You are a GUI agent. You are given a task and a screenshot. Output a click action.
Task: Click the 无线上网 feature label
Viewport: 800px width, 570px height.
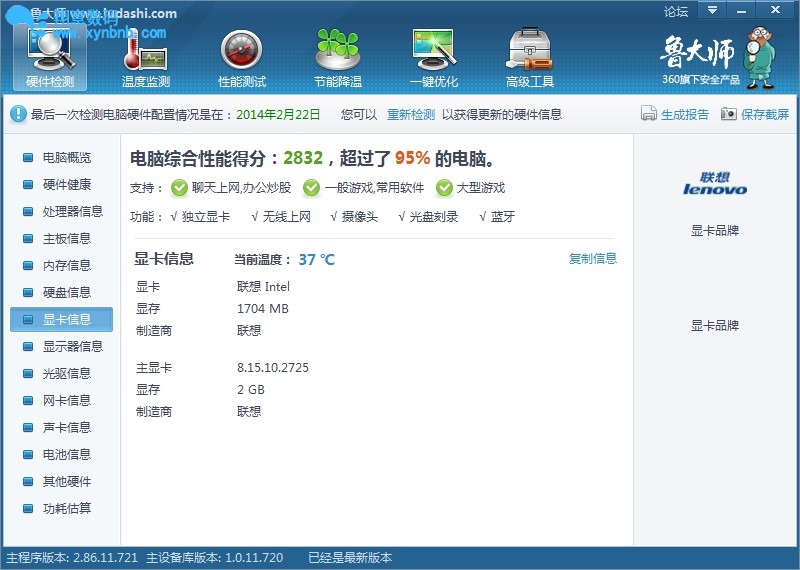[x=287, y=217]
